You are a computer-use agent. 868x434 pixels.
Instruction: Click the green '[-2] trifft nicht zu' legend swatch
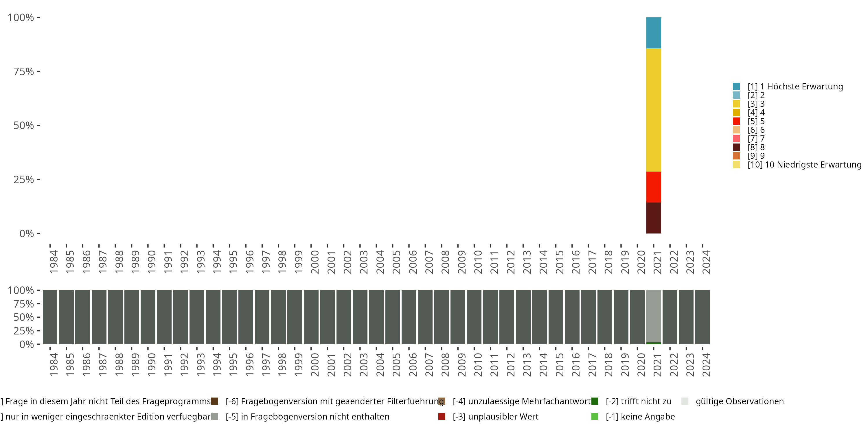[595, 401]
